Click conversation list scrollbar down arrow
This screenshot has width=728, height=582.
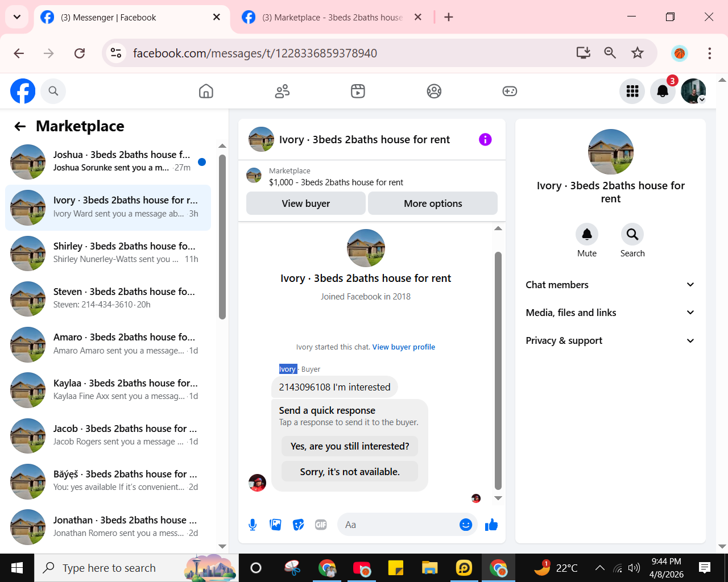point(222,546)
